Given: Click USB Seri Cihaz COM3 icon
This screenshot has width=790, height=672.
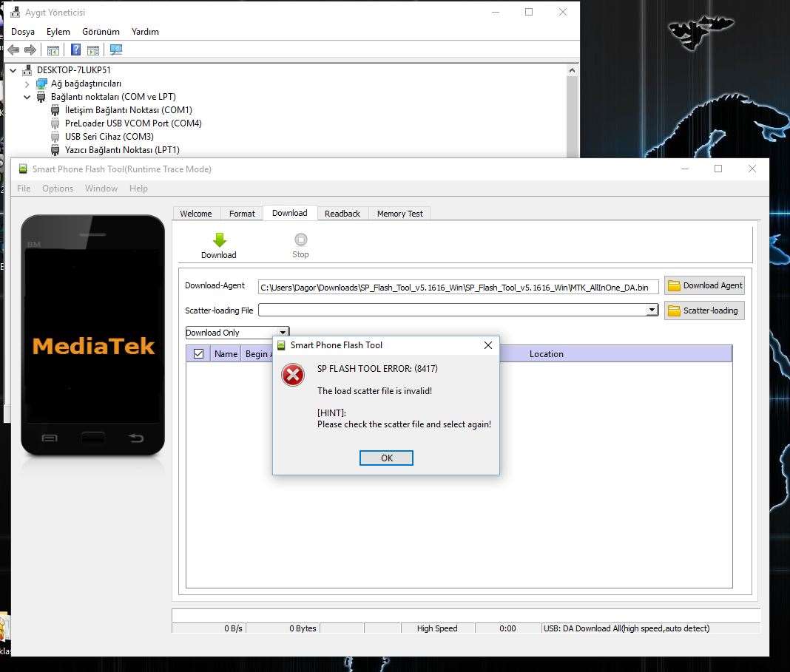Looking at the screenshot, I should (55, 137).
